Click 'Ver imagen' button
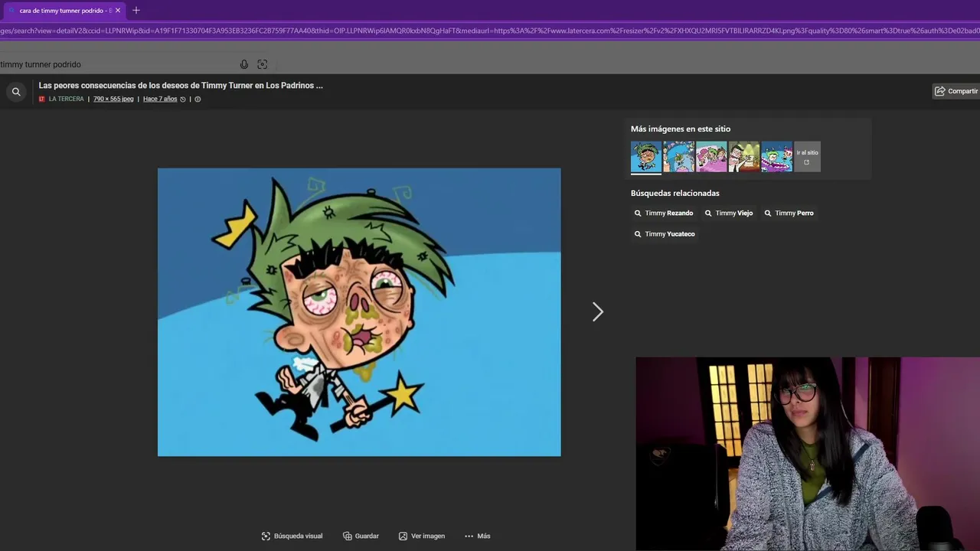Image resolution: width=980 pixels, height=551 pixels. tap(422, 536)
